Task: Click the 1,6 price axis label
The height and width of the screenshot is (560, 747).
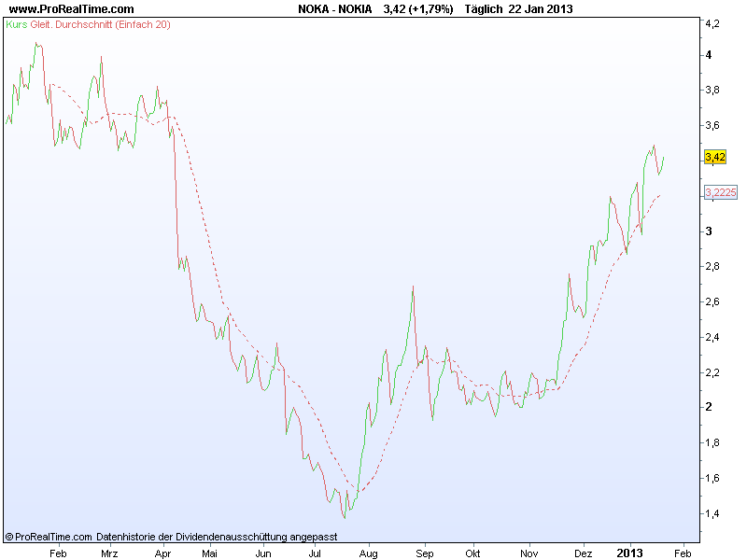Action: 712,478
